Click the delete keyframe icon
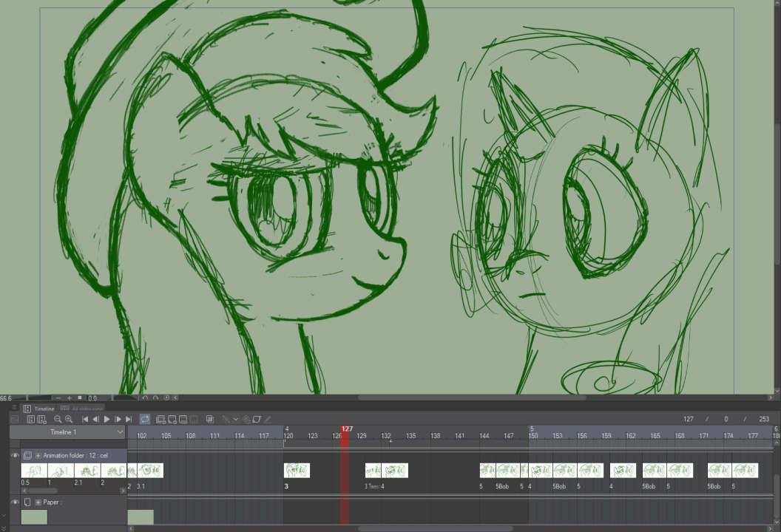The height and width of the screenshot is (532, 781). (x=246, y=420)
